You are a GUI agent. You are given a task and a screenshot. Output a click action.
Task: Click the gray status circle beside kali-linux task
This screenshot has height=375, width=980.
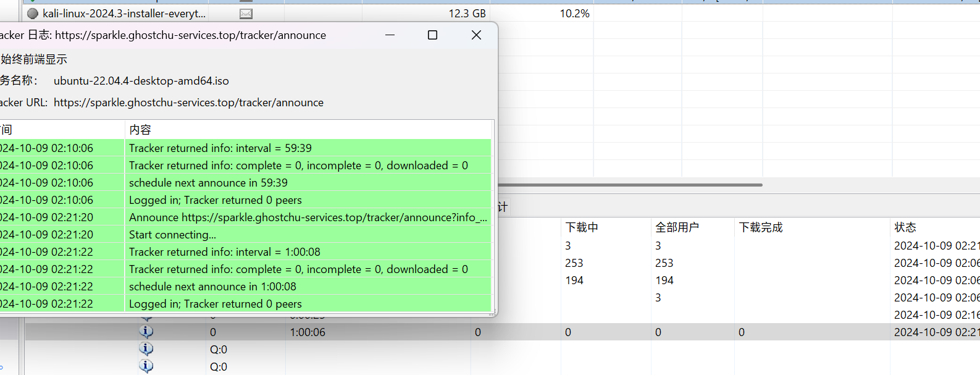33,14
